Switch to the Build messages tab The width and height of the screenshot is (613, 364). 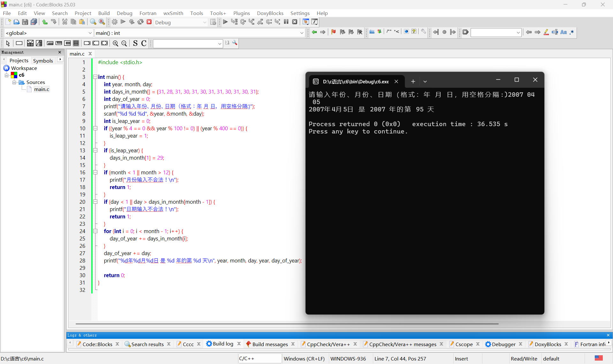(270, 344)
